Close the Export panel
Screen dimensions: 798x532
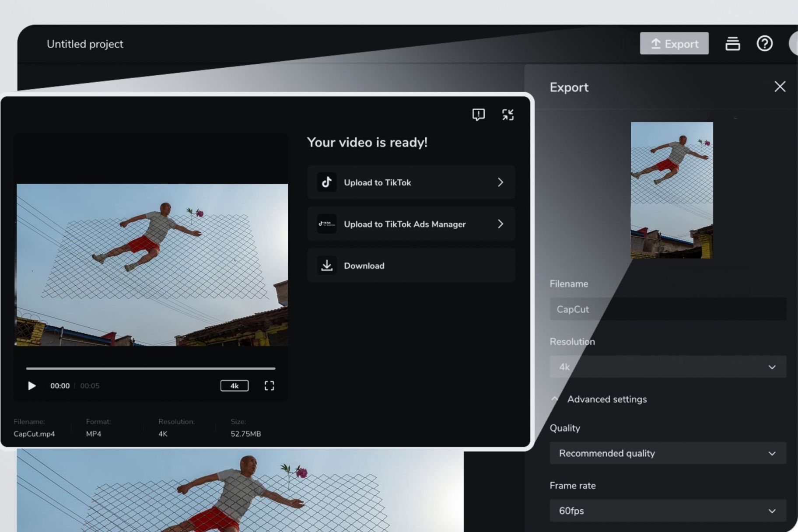click(x=780, y=87)
